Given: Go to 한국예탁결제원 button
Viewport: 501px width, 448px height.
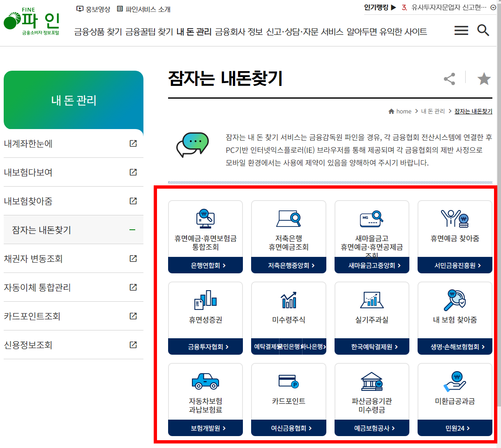Looking at the screenshot, I should (x=372, y=347).
